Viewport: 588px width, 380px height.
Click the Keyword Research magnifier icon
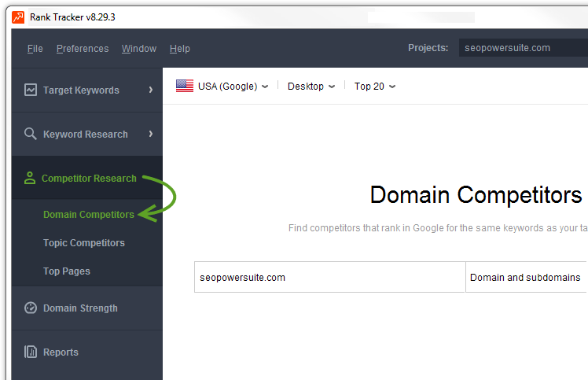(x=31, y=134)
